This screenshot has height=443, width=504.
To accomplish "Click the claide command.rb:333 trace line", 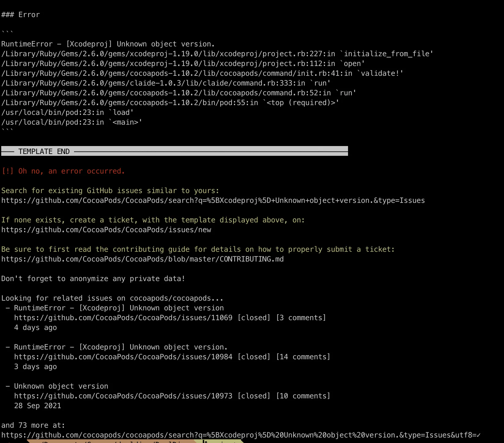I will tap(166, 83).
